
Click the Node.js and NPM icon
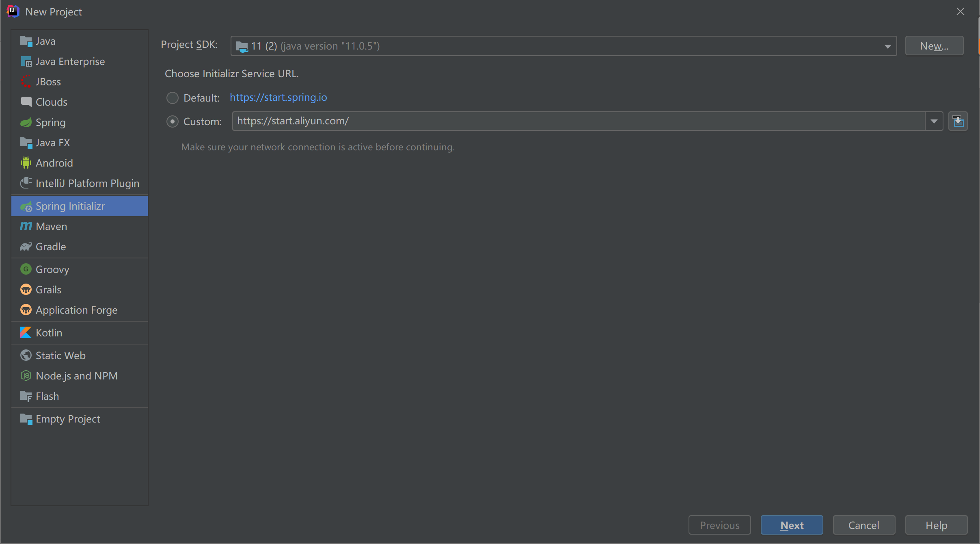26,376
